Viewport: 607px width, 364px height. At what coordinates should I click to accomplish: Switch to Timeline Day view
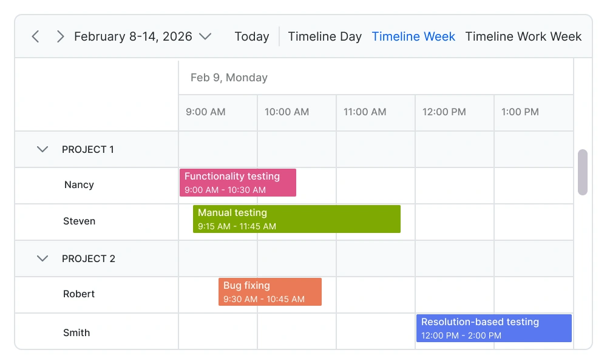click(325, 36)
